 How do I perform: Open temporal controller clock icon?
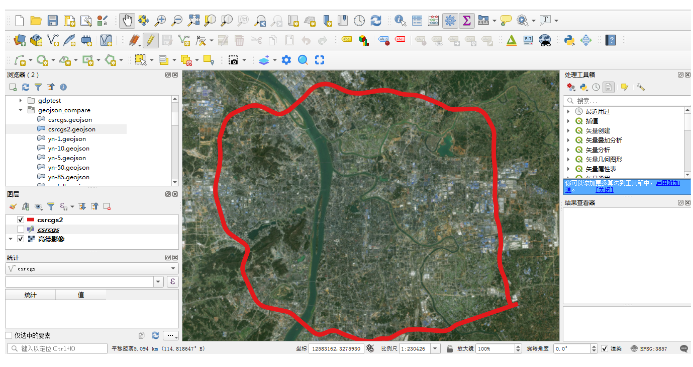(x=359, y=20)
